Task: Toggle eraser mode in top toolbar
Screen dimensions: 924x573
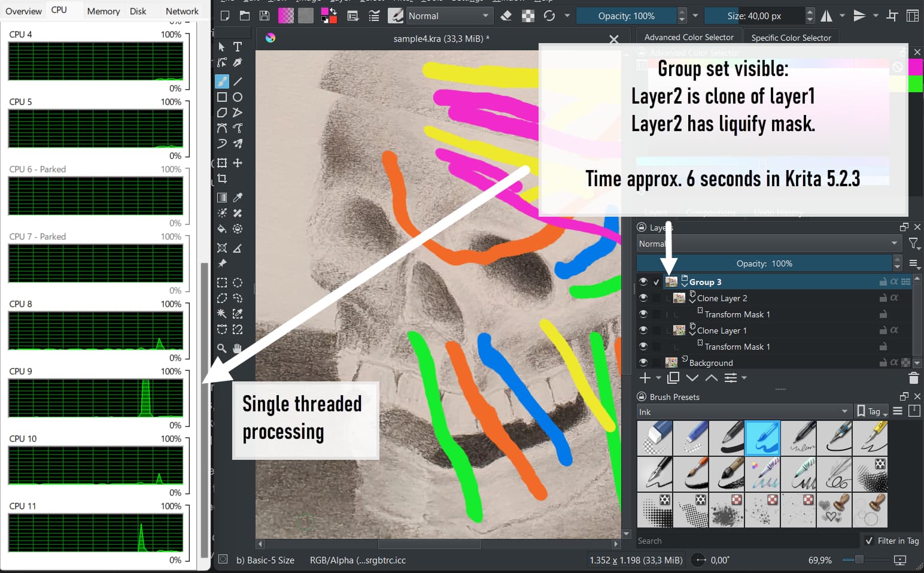Action: (506, 16)
